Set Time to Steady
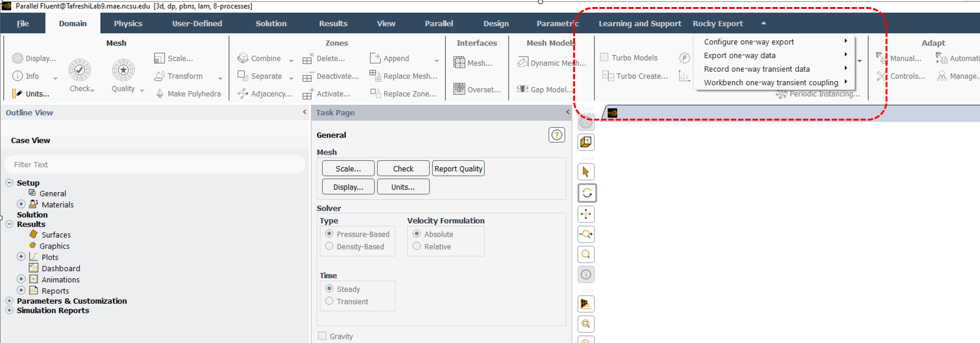 329,289
